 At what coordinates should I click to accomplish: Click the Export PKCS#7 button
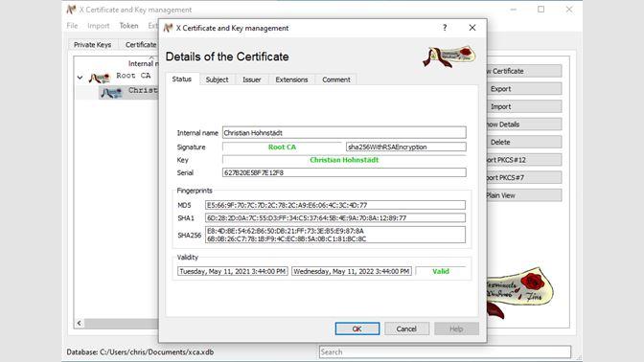coord(524,178)
